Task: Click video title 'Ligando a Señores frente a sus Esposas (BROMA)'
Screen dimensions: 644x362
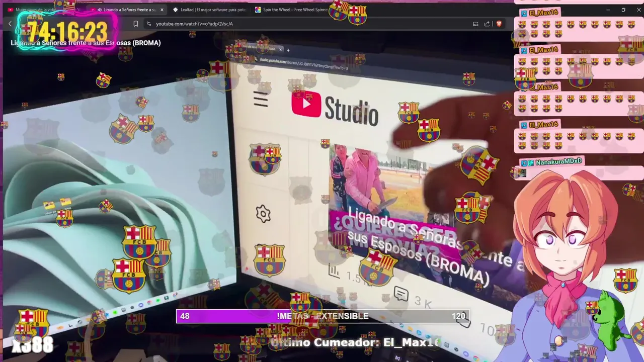Action: (x=86, y=43)
